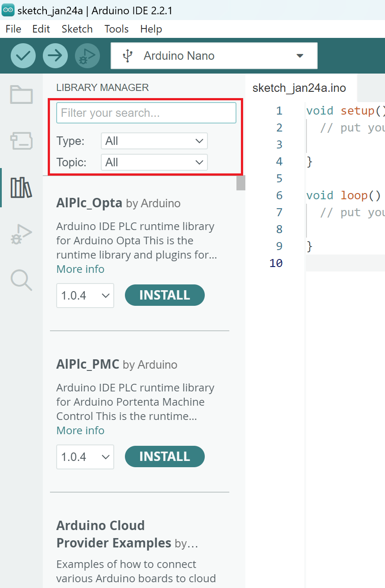Open the AlPlc_Opta version 1.0.4 dropdown
385x588 pixels.
[x=85, y=296]
